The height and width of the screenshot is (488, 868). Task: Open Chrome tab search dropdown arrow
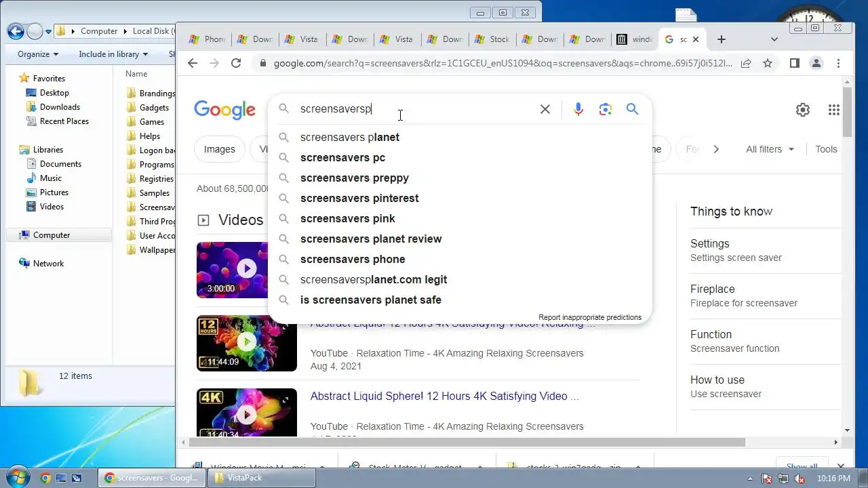click(774, 39)
